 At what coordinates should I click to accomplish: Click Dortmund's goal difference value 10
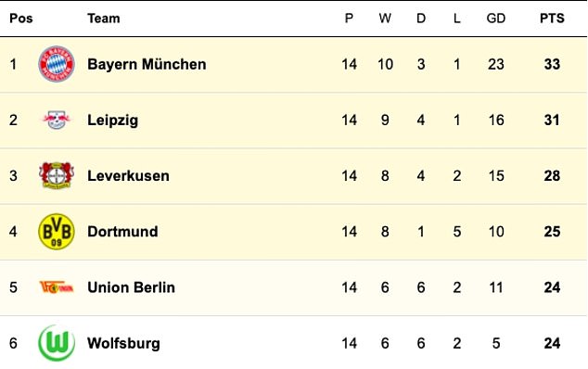[x=496, y=232]
